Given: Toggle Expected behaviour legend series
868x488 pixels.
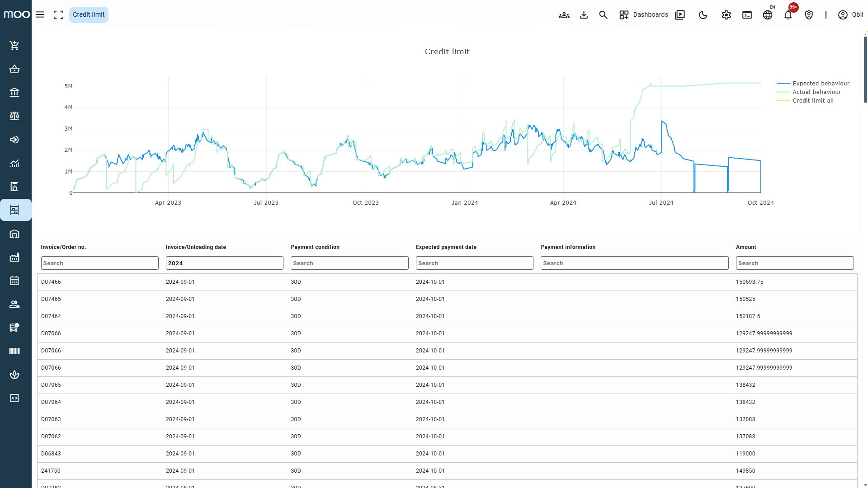Looking at the screenshot, I should click(x=821, y=83).
